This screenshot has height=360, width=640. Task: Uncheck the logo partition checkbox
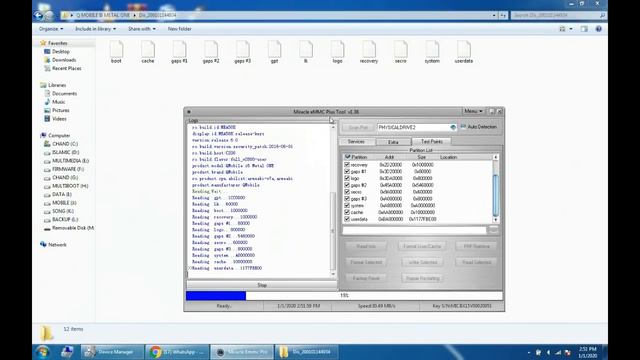347,178
